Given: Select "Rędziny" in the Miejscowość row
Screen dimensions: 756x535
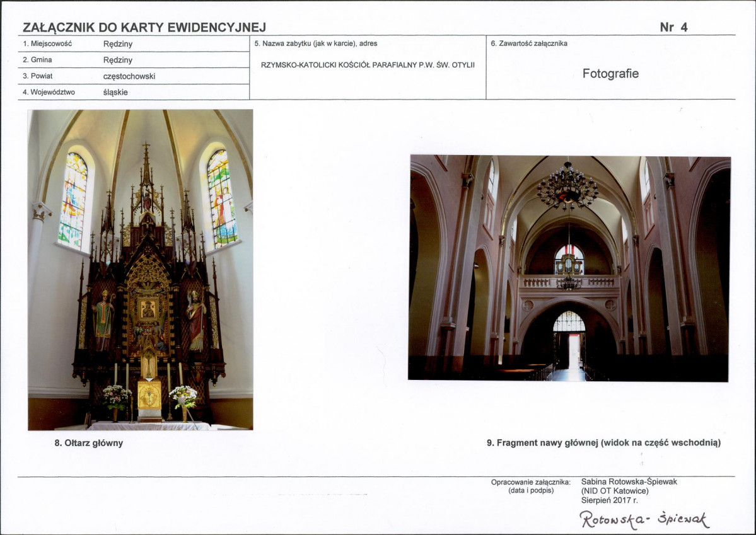Looking at the screenshot, I should pyautogui.click(x=118, y=44).
